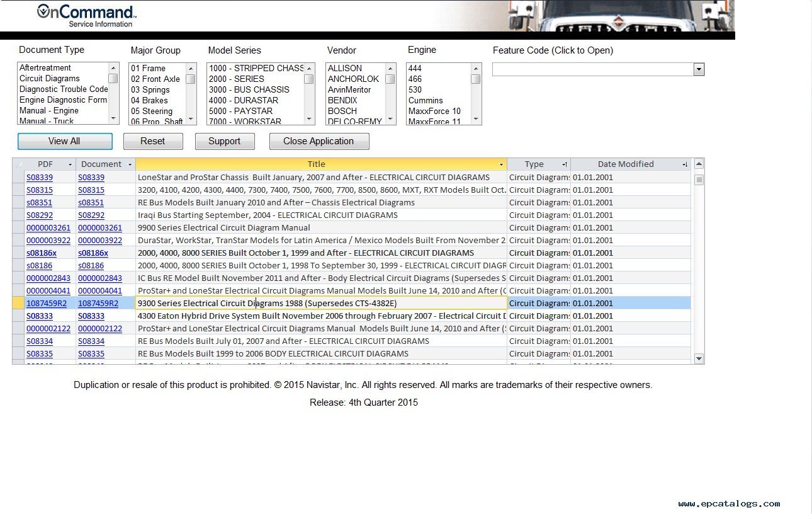
Task: Click results table scroll up arrow
Action: pyautogui.click(x=699, y=164)
